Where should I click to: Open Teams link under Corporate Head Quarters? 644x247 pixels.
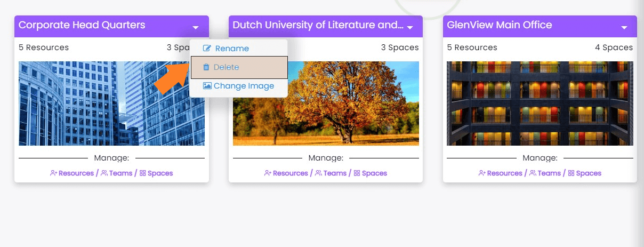(x=120, y=173)
